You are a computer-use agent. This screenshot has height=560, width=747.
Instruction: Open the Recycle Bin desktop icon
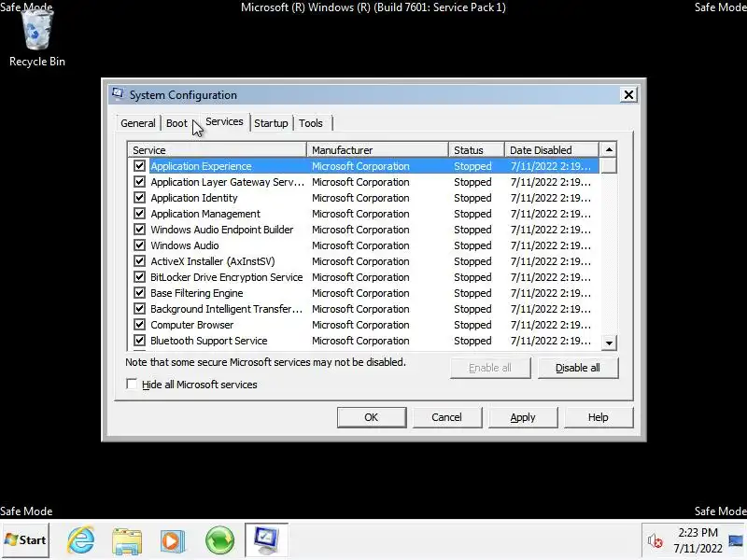click(36, 39)
